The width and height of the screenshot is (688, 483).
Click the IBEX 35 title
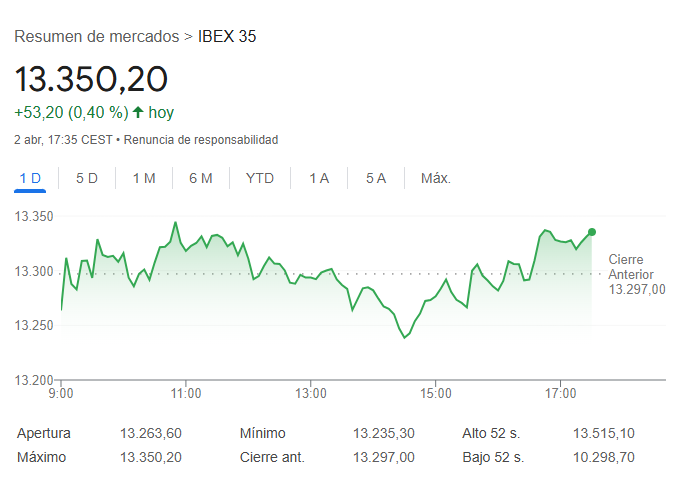(x=228, y=37)
